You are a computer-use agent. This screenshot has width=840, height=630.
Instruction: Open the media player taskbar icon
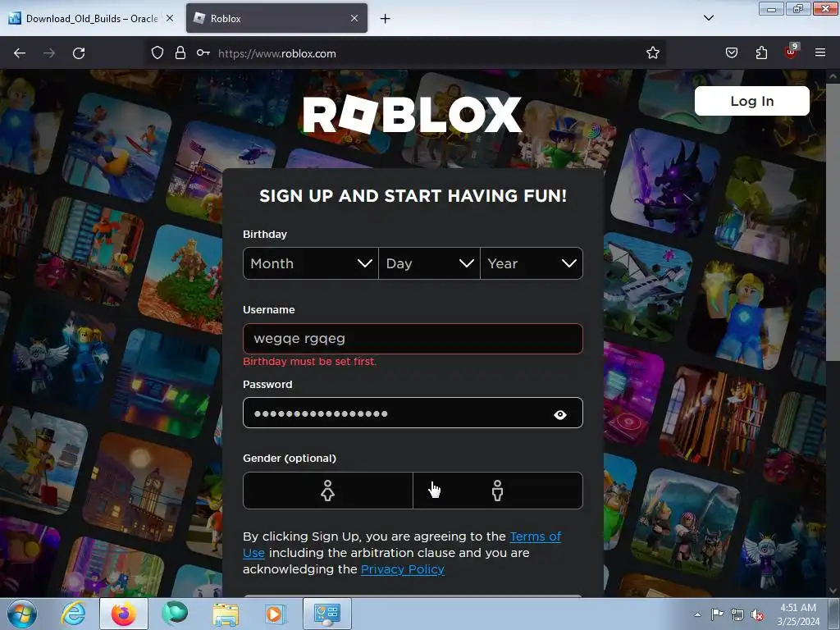(276, 614)
